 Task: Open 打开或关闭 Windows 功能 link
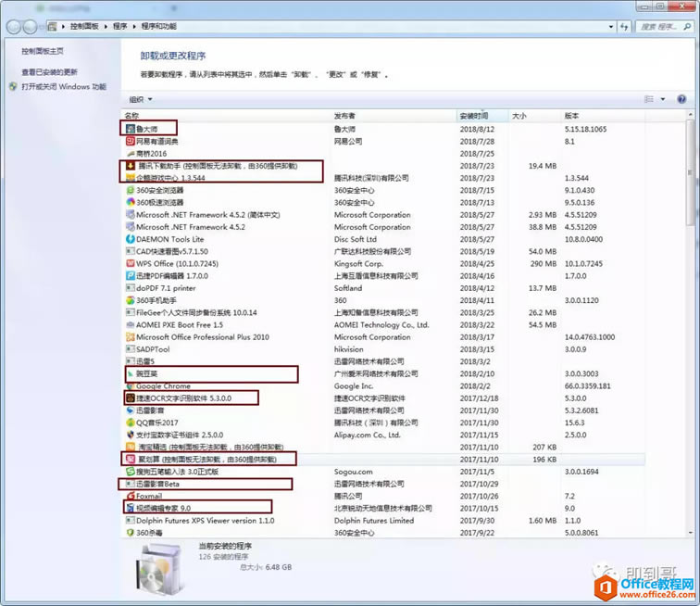[64, 87]
